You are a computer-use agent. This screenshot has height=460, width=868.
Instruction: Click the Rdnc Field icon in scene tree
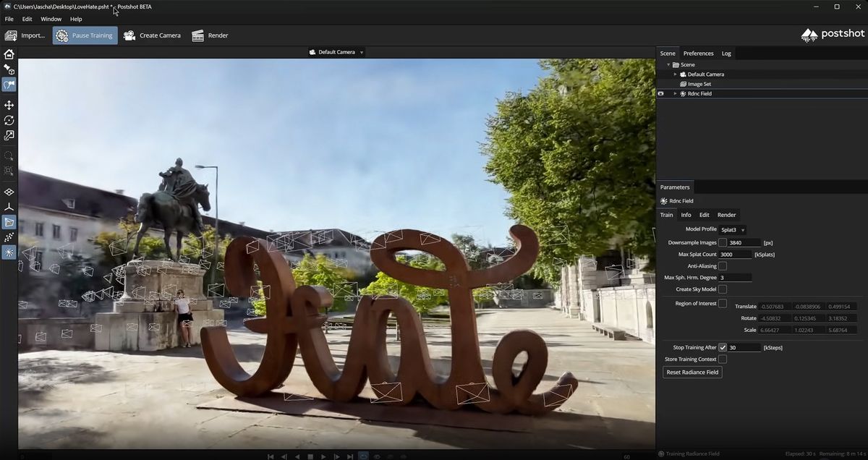(x=683, y=93)
